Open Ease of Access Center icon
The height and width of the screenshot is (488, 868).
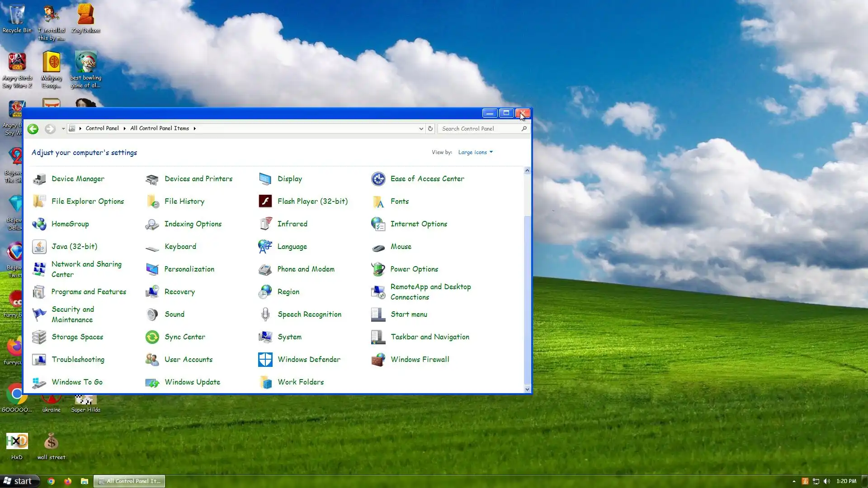click(x=378, y=179)
